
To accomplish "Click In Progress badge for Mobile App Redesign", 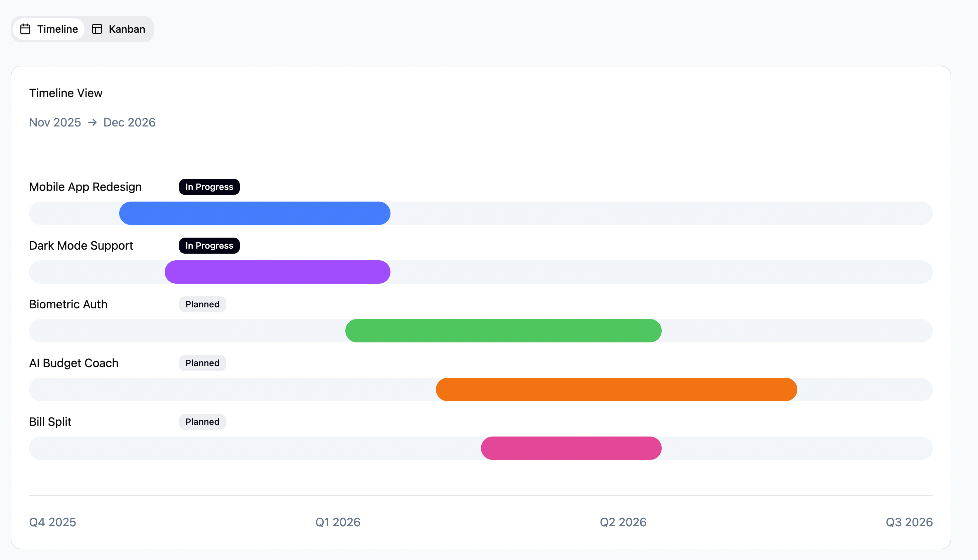I will pos(209,187).
